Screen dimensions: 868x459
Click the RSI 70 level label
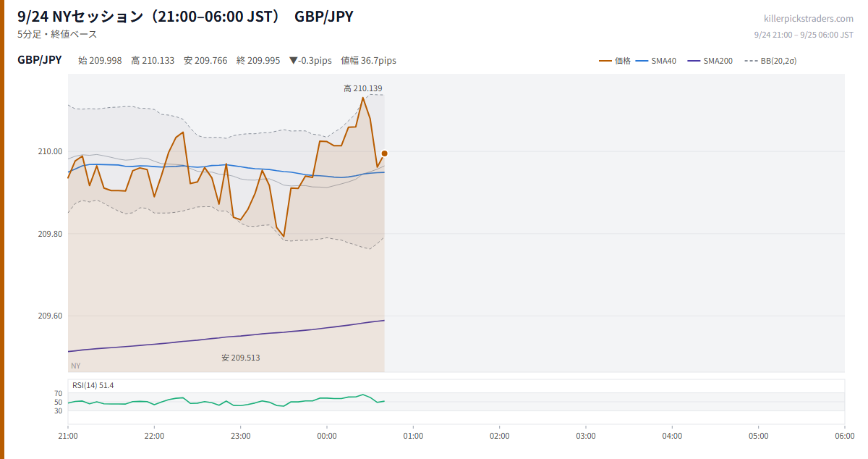point(58,393)
